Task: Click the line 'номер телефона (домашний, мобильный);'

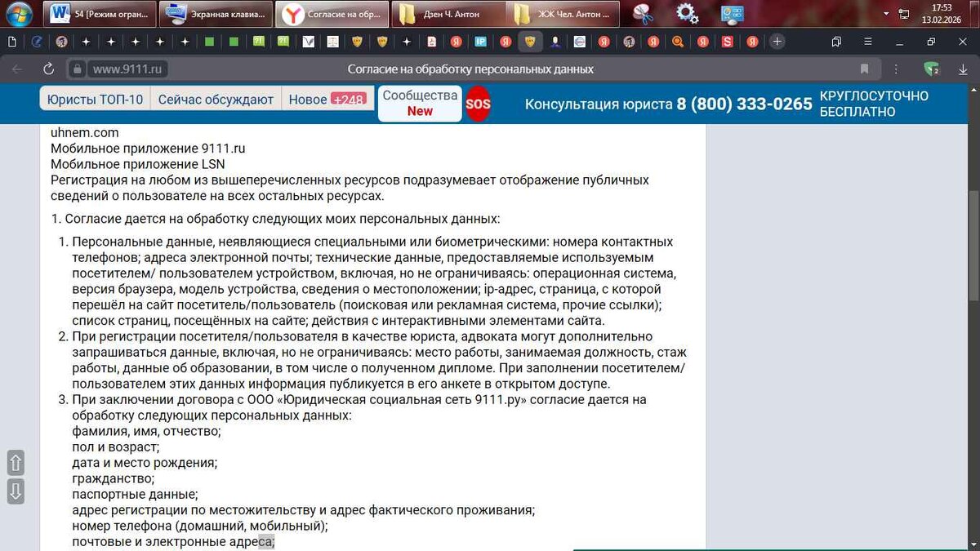Action: coord(200,526)
